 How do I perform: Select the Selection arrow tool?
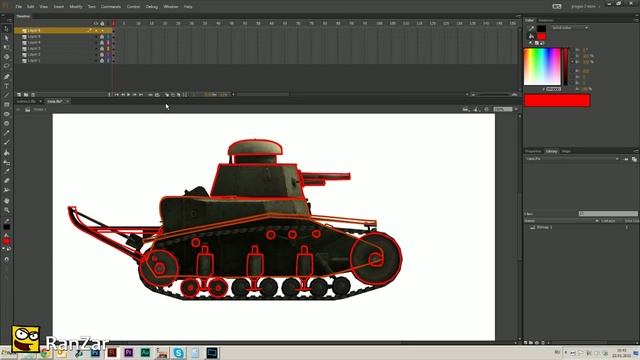[x=6, y=29]
